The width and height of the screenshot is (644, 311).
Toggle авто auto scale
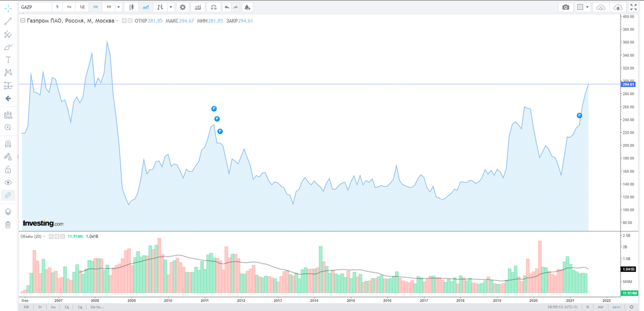[616, 307]
